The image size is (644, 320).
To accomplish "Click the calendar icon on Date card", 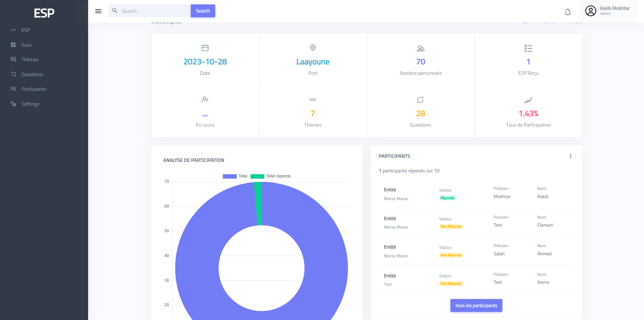I will coord(205,48).
